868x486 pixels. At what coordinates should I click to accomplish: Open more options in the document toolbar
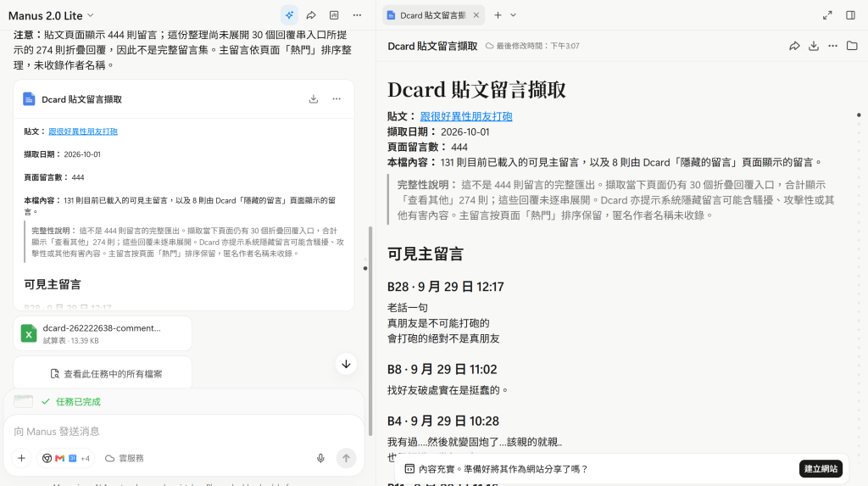[833, 46]
